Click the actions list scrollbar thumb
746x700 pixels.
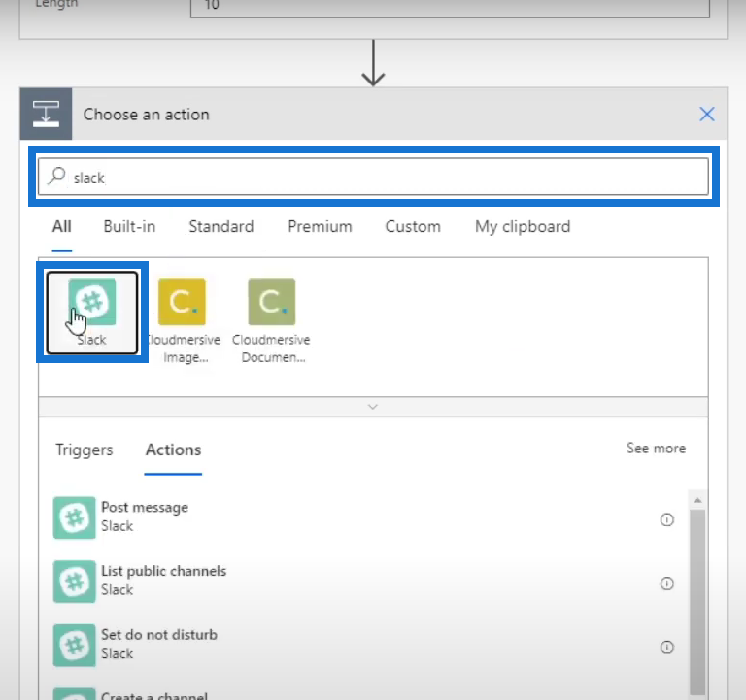click(697, 602)
